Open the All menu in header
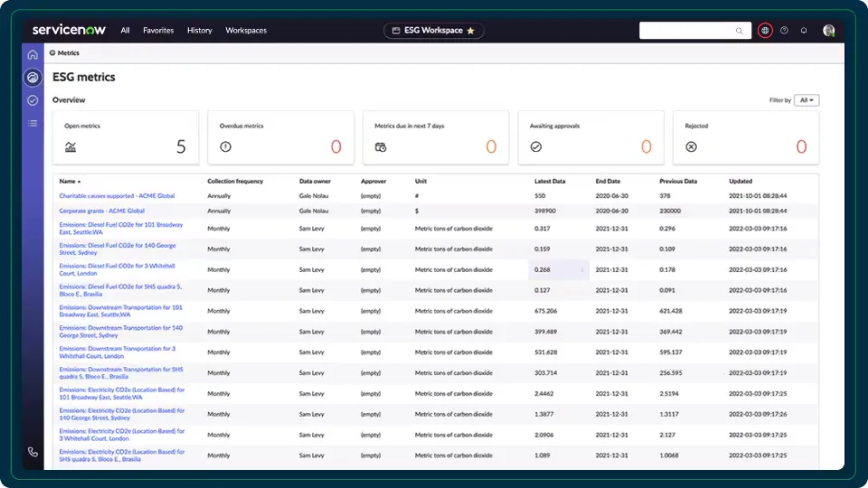 (x=125, y=31)
